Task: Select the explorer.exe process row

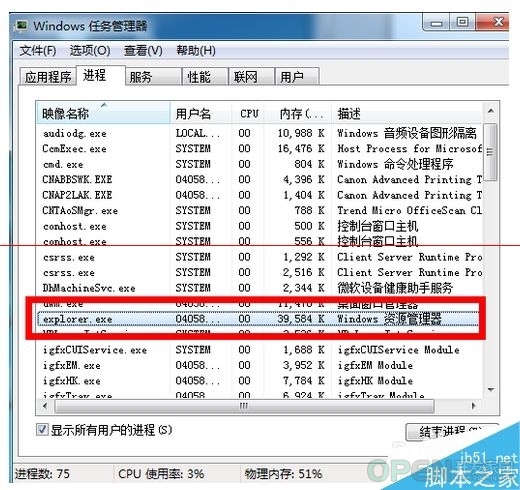Action: 258,319
